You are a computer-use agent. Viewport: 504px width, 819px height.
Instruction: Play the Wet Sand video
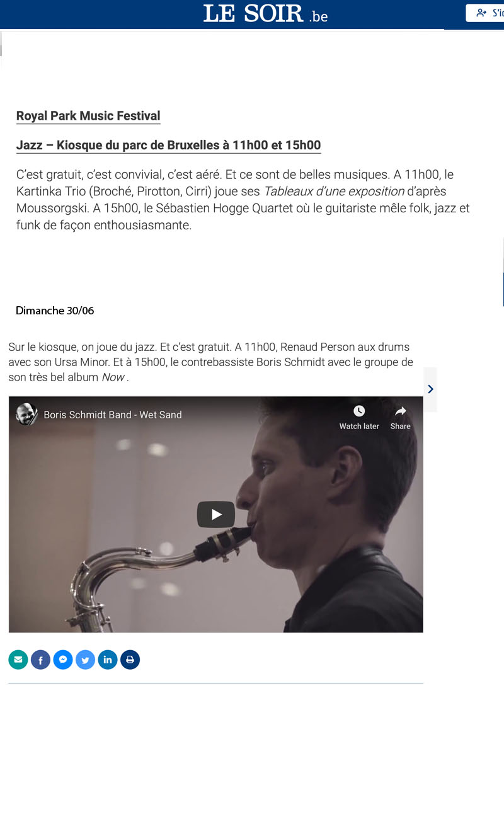216,515
